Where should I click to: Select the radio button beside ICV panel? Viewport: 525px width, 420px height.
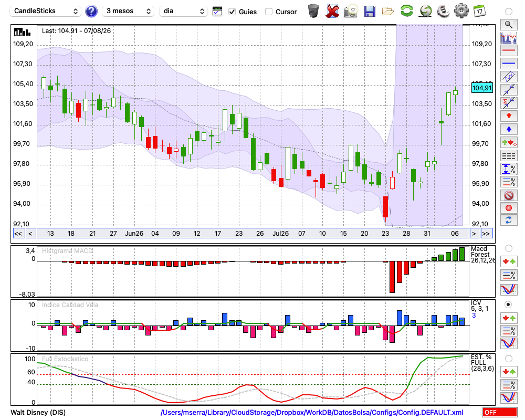(x=508, y=305)
